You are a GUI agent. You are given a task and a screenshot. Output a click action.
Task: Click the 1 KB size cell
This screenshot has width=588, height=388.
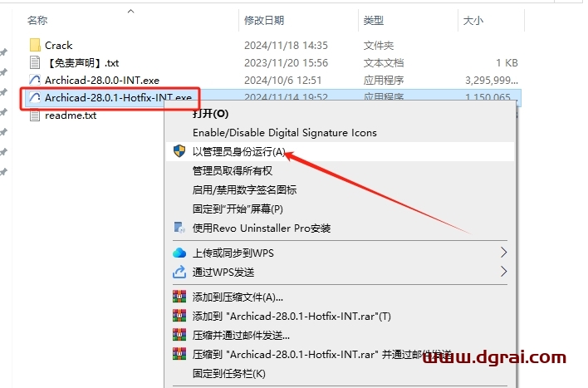507,62
